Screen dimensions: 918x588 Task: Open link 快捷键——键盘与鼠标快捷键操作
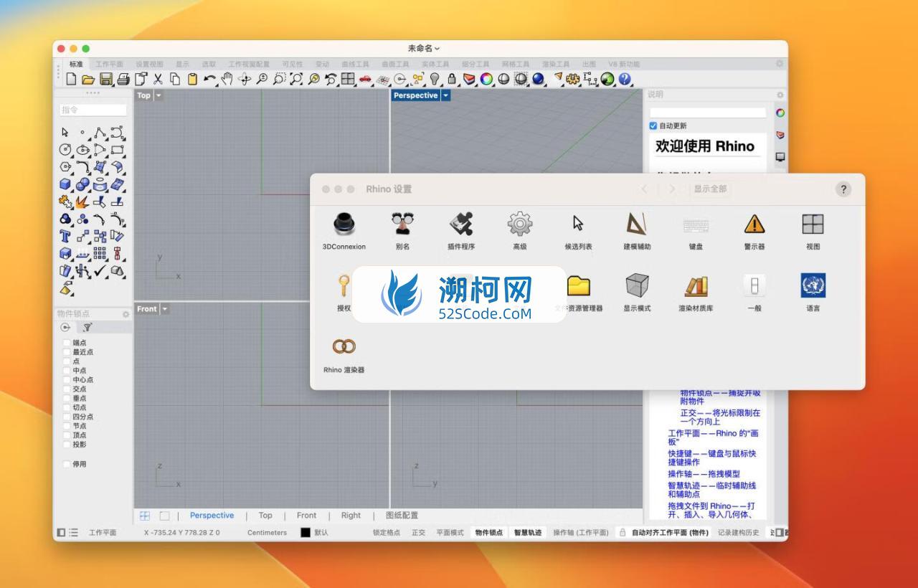tap(712, 458)
